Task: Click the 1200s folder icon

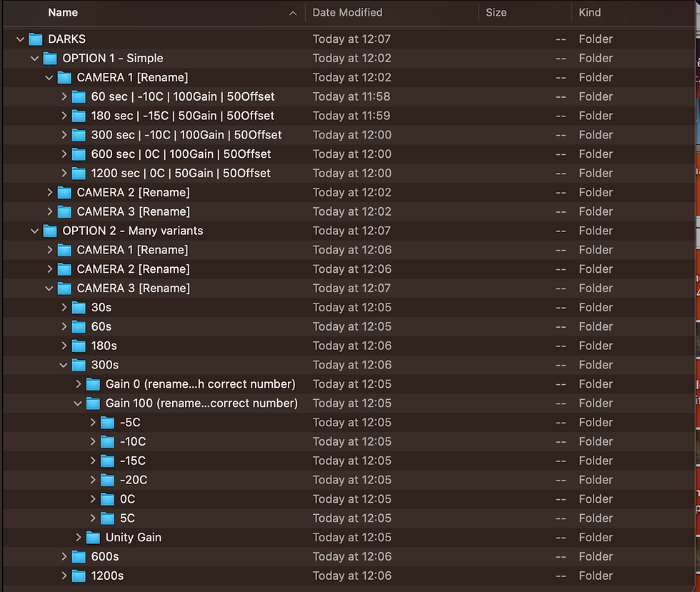Action: 79,576
